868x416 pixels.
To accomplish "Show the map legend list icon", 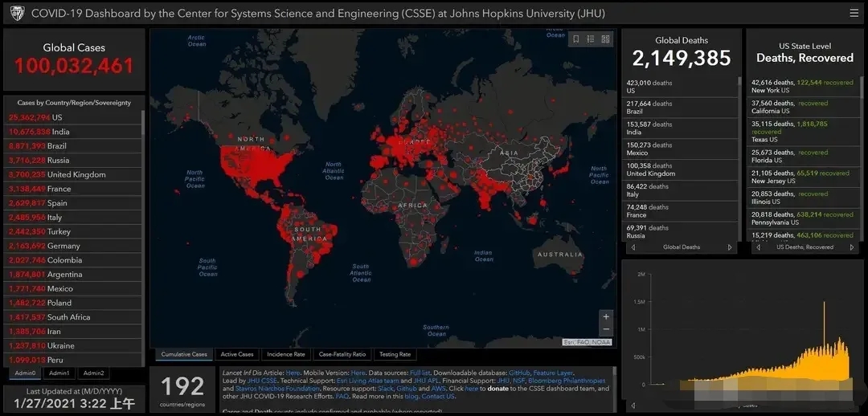I will coord(591,39).
